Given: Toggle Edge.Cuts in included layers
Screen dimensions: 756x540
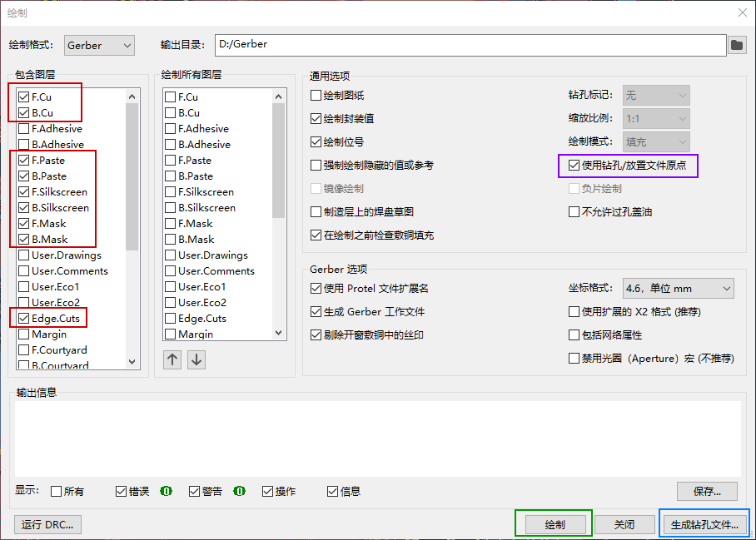Looking at the screenshot, I should 23,319.
